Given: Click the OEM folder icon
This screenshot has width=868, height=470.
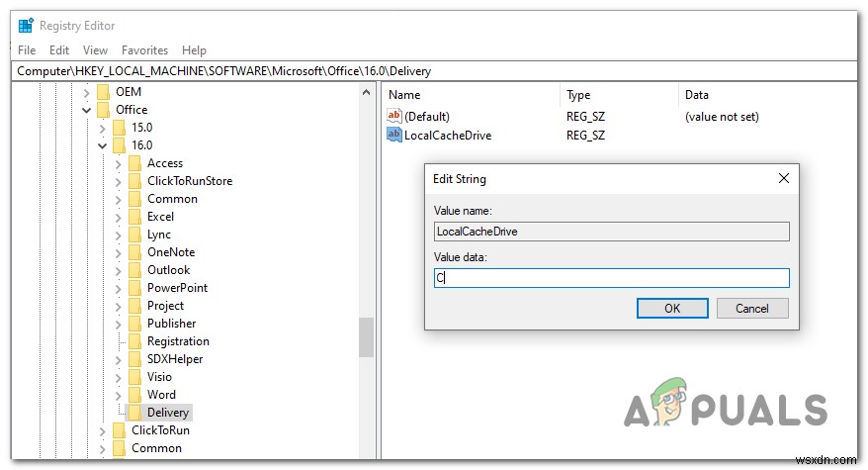Looking at the screenshot, I should [x=103, y=92].
